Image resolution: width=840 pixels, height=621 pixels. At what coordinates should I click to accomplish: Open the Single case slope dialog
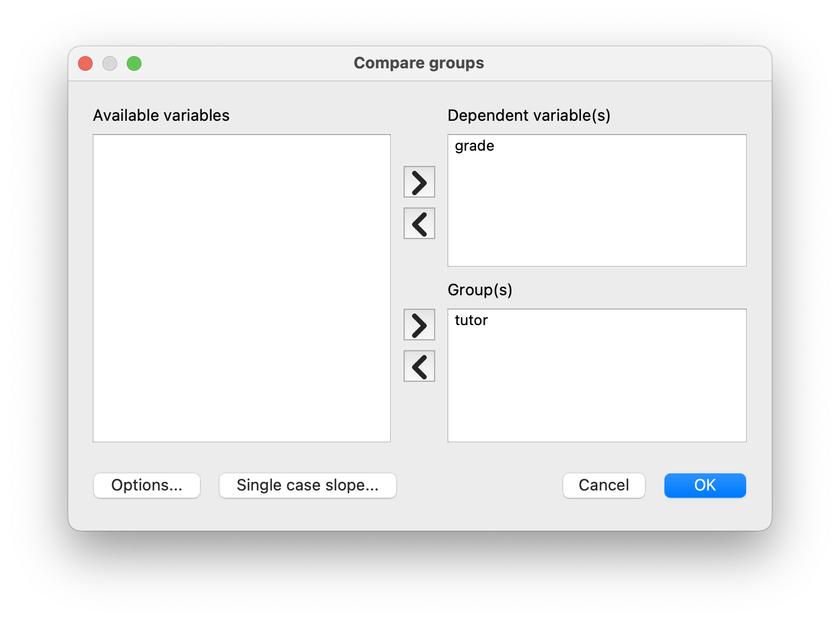pyautogui.click(x=307, y=485)
